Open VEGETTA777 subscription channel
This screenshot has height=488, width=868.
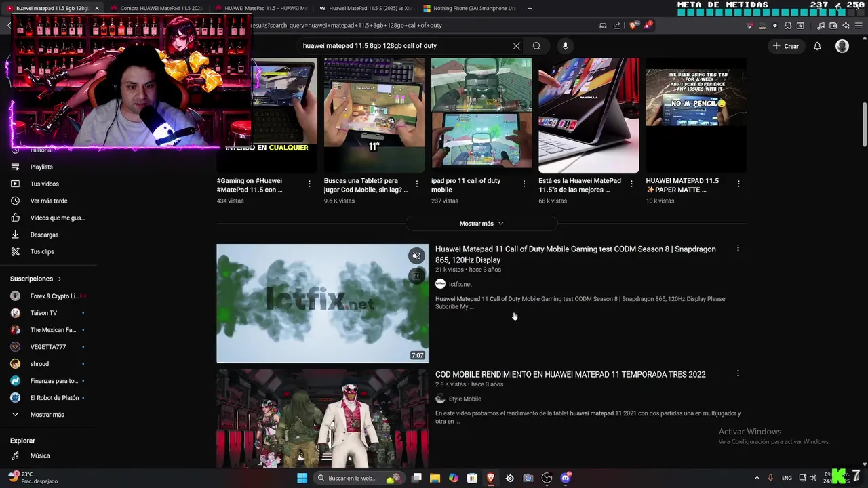(49, 347)
